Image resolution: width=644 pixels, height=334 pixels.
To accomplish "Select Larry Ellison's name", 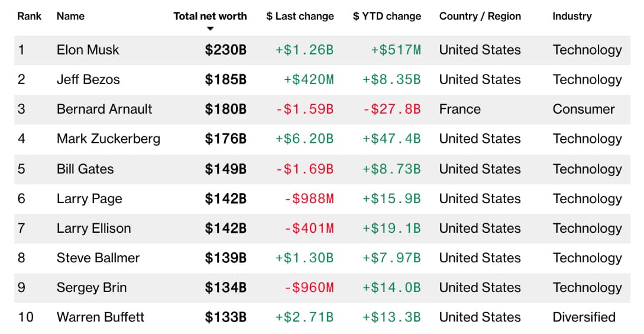I will [x=93, y=228].
